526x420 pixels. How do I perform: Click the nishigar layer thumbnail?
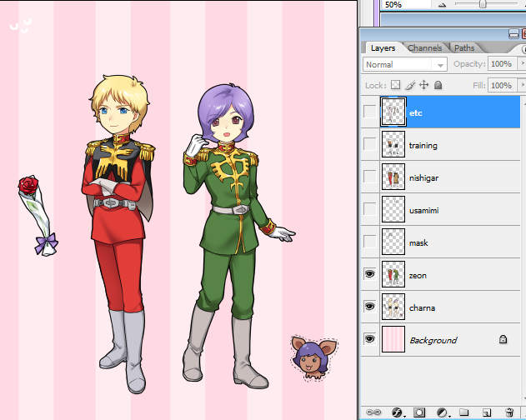393,177
